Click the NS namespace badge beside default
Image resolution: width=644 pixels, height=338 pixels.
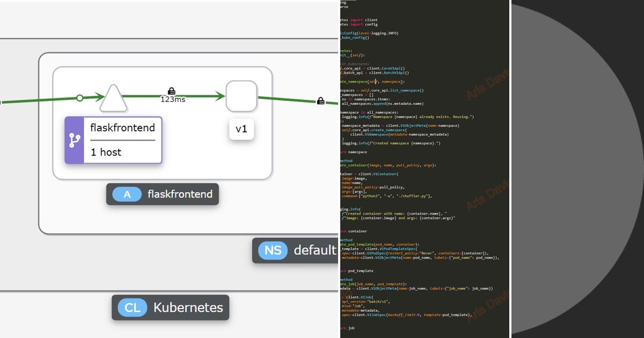click(272, 250)
